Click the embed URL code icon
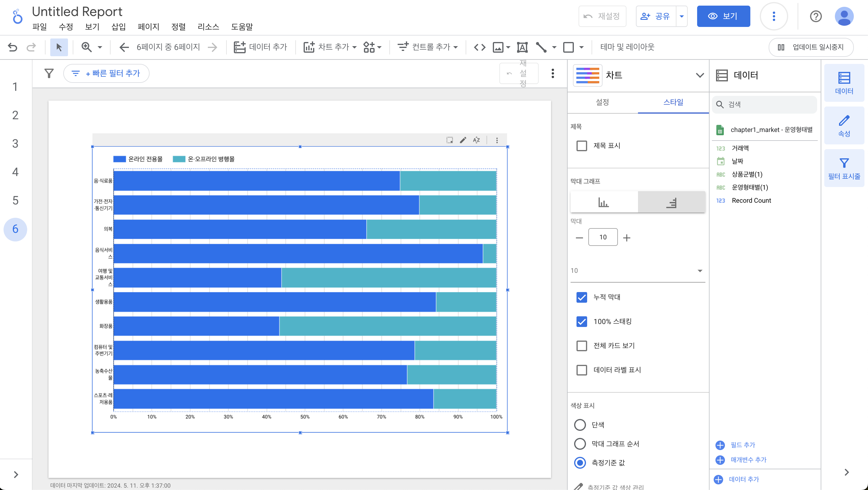Image resolution: width=868 pixels, height=490 pixels. tap(480, 47)
